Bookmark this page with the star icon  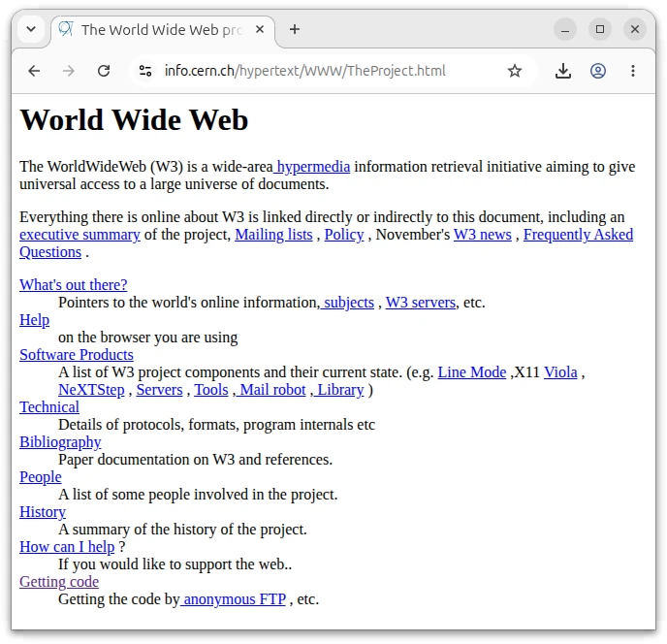pyautogui.click(x=515, y=71)
